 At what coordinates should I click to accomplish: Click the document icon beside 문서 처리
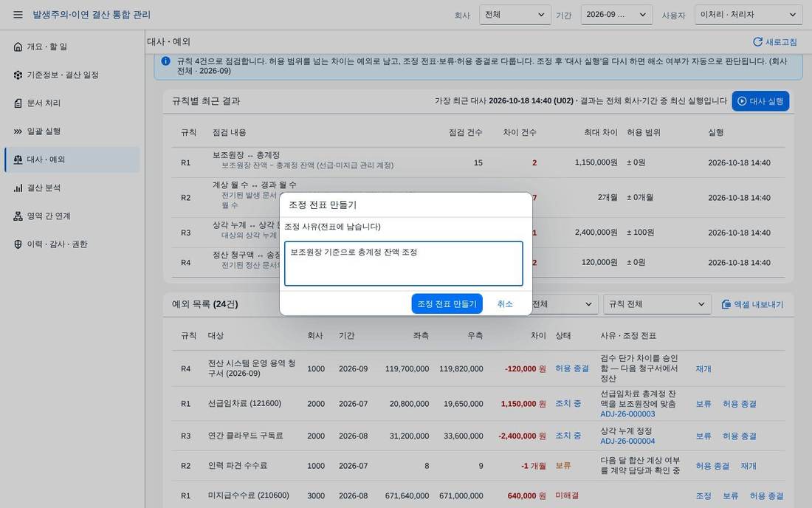[18, 103]
